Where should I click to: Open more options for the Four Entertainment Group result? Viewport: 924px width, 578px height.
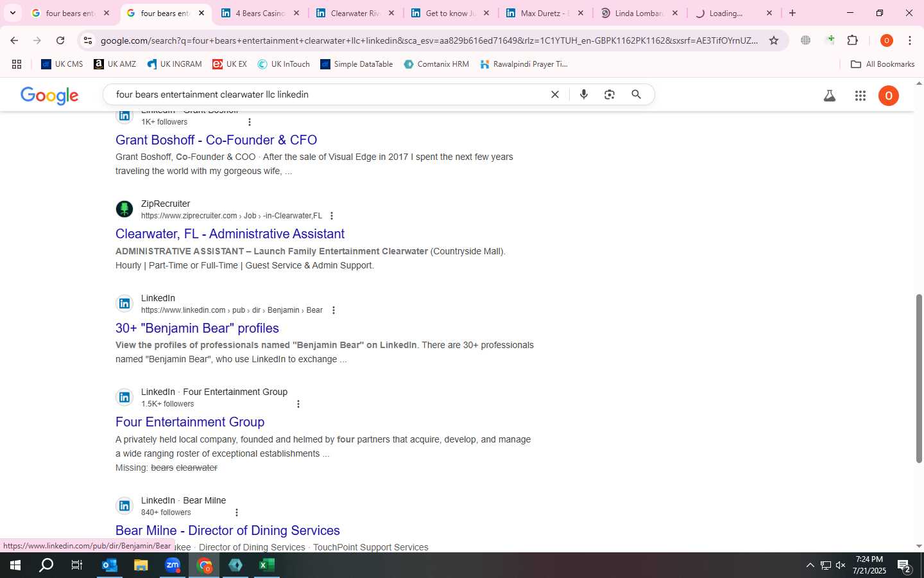[x=298, y=404]
